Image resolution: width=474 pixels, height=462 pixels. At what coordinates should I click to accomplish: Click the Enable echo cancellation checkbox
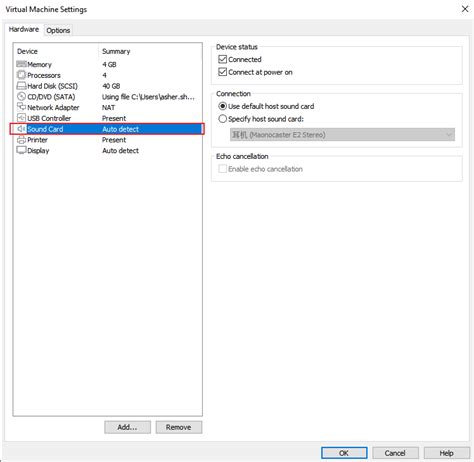[222, 169]
